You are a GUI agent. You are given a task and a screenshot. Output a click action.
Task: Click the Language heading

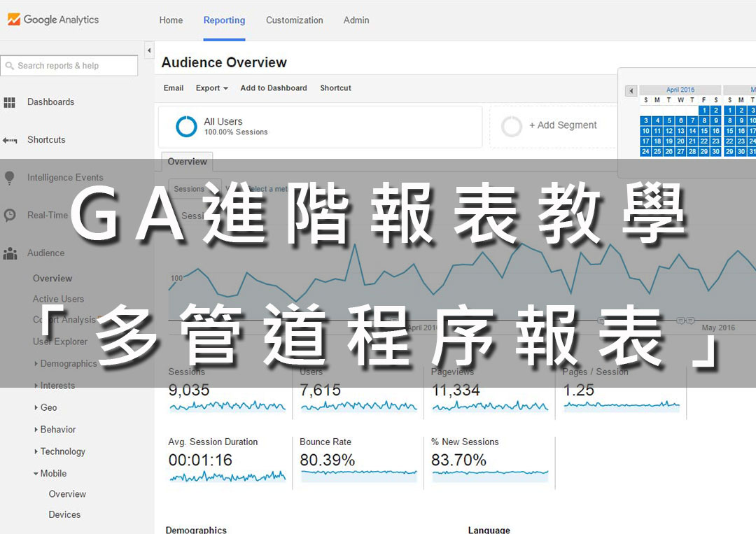pos(489,530)
